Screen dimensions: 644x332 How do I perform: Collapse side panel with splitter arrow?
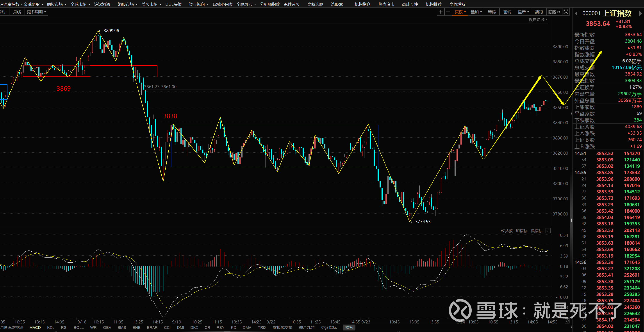pos(571,220)
